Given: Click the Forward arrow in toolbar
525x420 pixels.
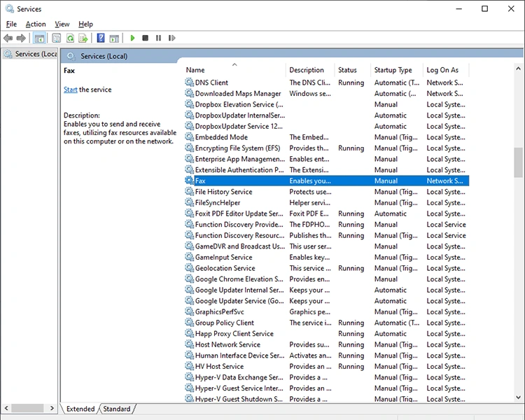Looking at the screenshot, I should [21, 38].
